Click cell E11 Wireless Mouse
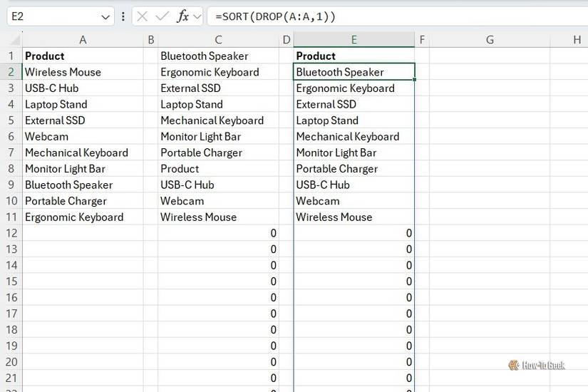 354,217
